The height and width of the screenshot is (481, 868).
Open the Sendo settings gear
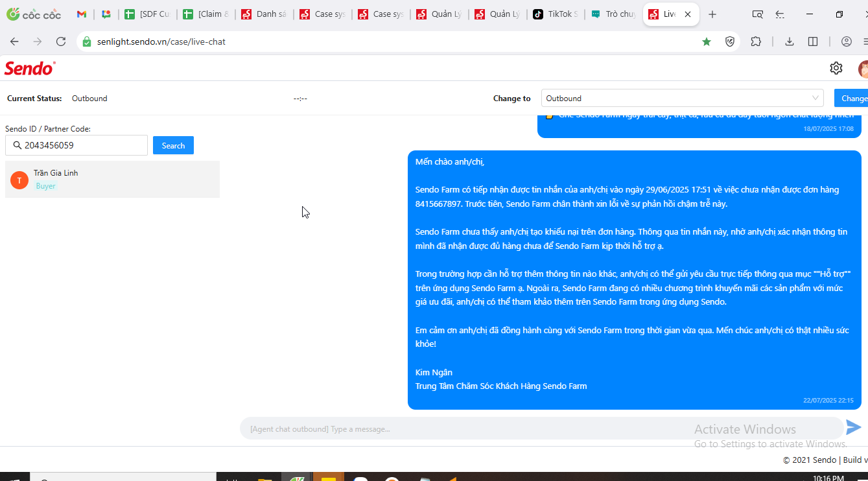point(836,68)
